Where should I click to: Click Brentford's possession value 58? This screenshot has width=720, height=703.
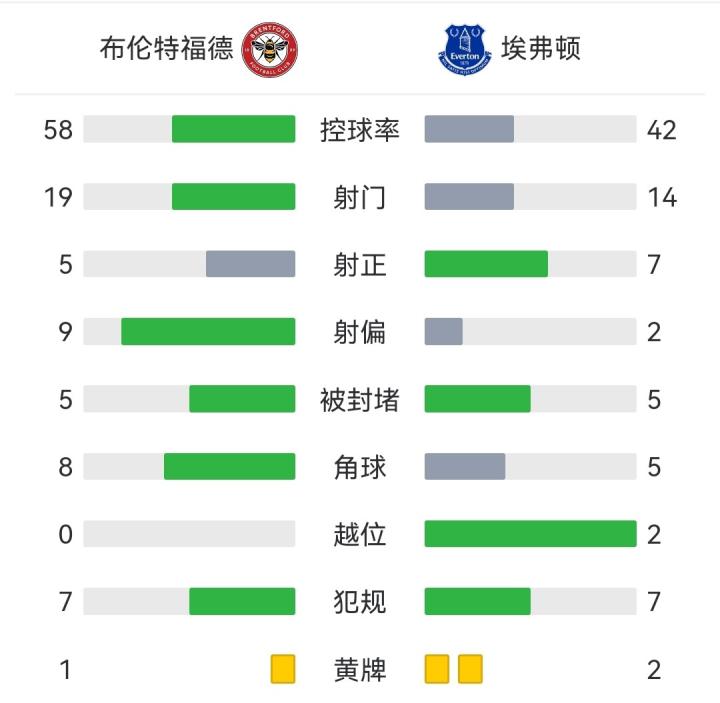click(x=58, y=130)
